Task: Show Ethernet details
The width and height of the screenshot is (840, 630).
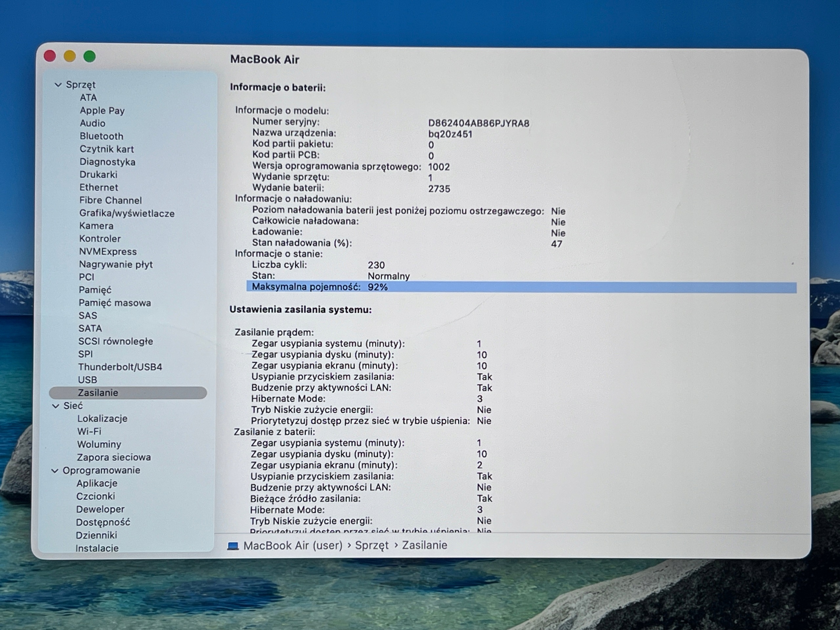Action: (99, 187)
